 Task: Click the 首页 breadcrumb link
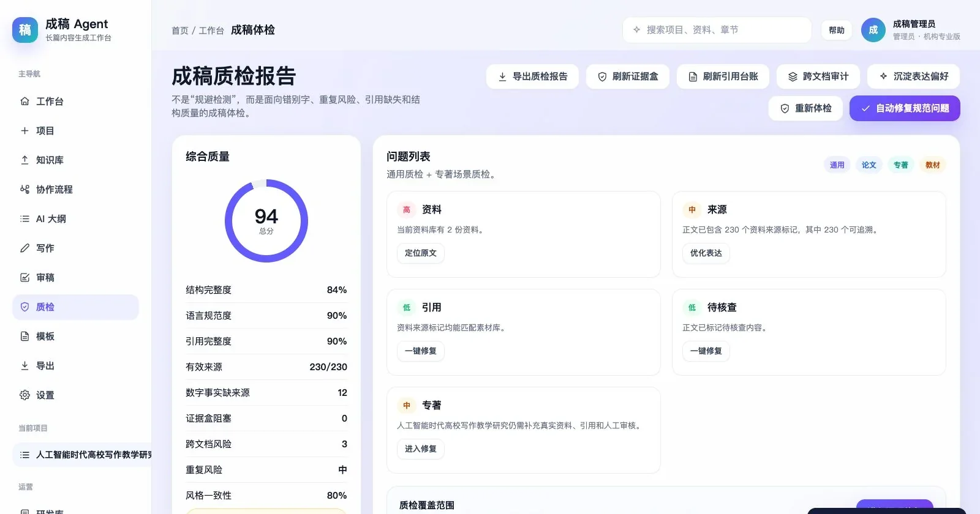point(180,31)
